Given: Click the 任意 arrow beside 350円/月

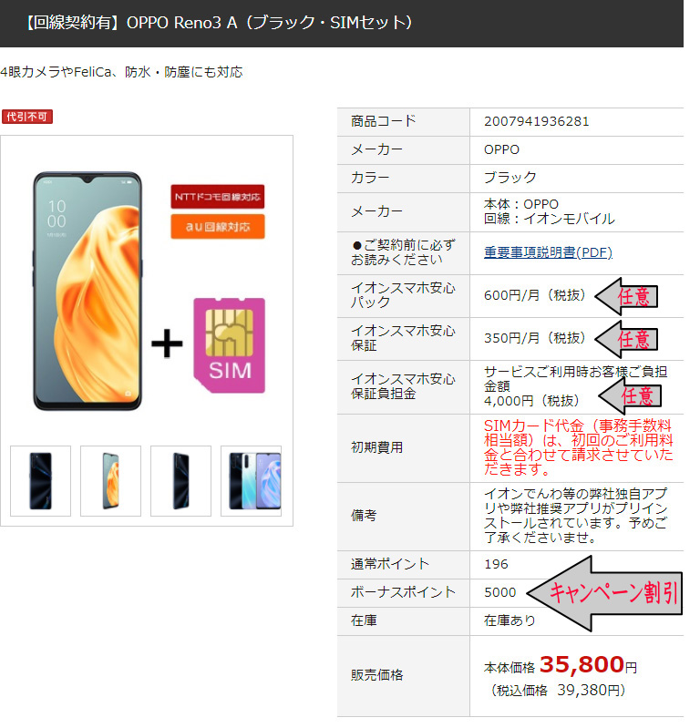Looking at the screenshot, I should pos(626,339).
